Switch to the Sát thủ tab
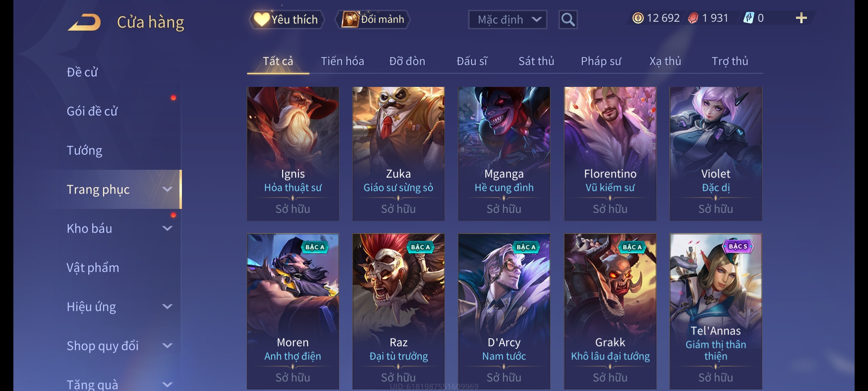Viewport: 868px width, 391px height. click(536, 61)
